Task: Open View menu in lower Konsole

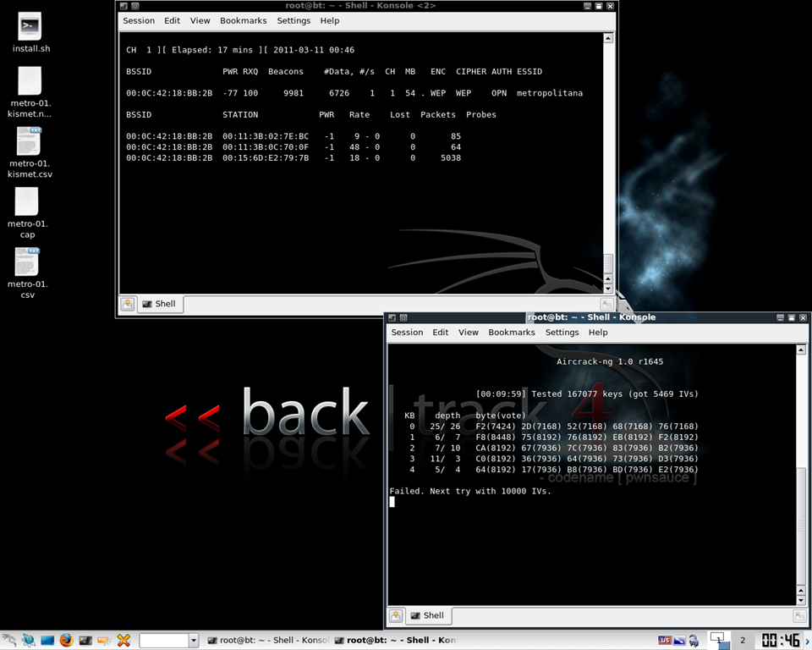Action: pyautogui.click(x=468, y=333)
